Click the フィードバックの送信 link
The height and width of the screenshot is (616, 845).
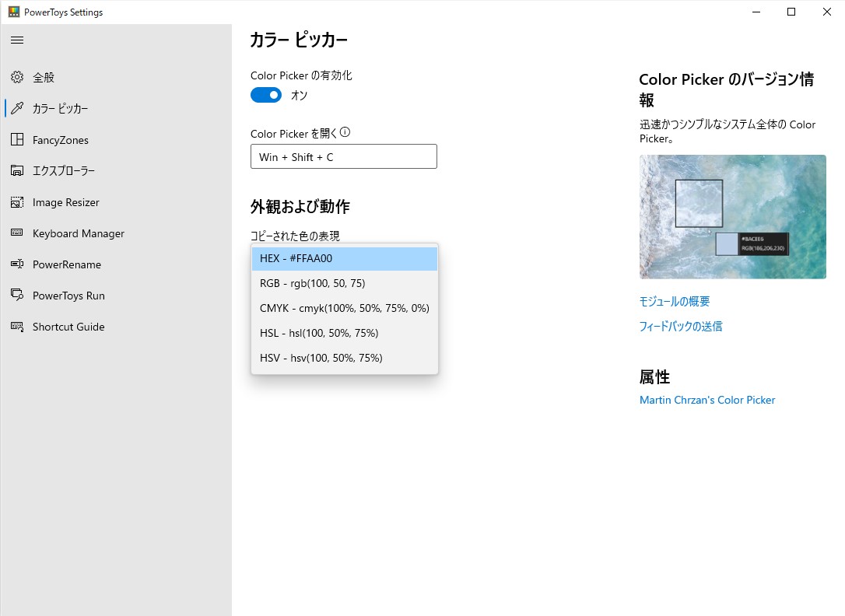(x=681, y=326)
